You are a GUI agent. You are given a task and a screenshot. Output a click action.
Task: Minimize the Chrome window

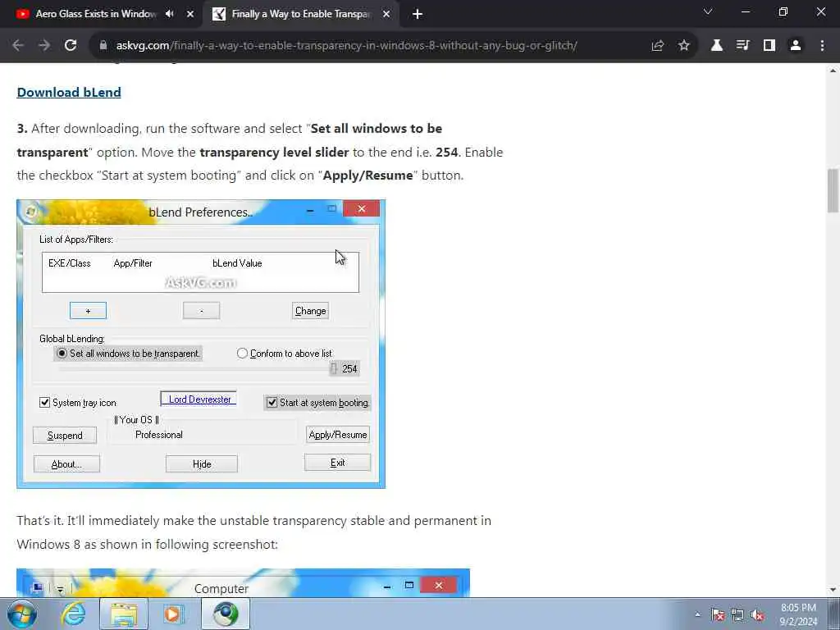click(x=745, y=11)
